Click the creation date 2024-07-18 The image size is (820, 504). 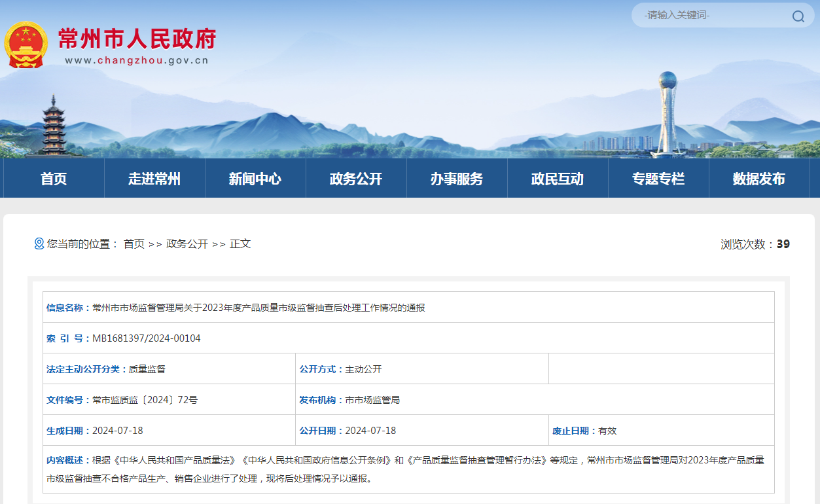[118, 431]
